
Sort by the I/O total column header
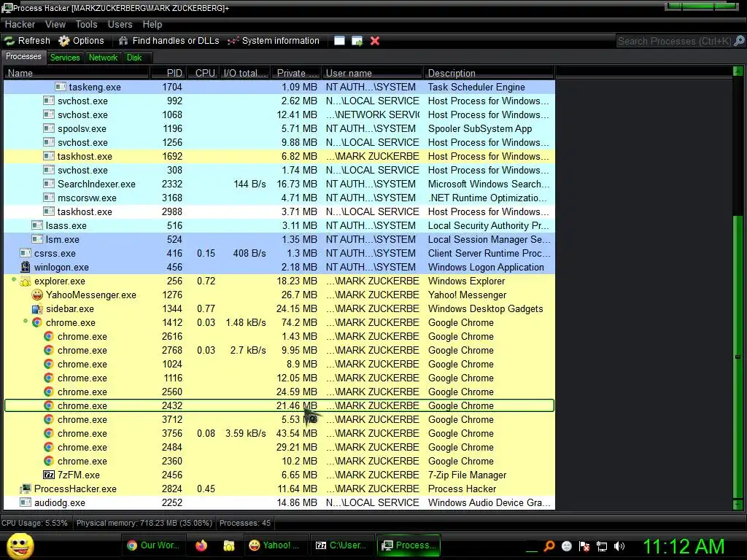point(245,73)
